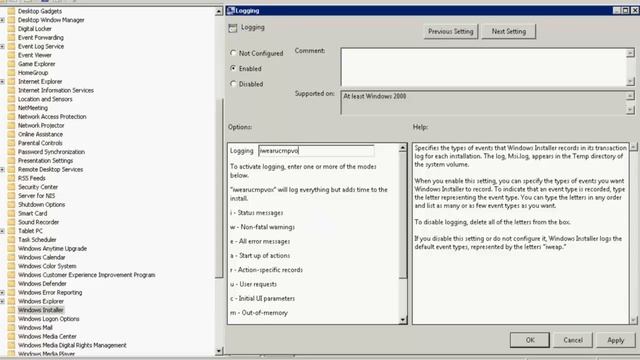Select Network Access Protection in tree
This screenshot has width=640, height=360.
[52, 117]
